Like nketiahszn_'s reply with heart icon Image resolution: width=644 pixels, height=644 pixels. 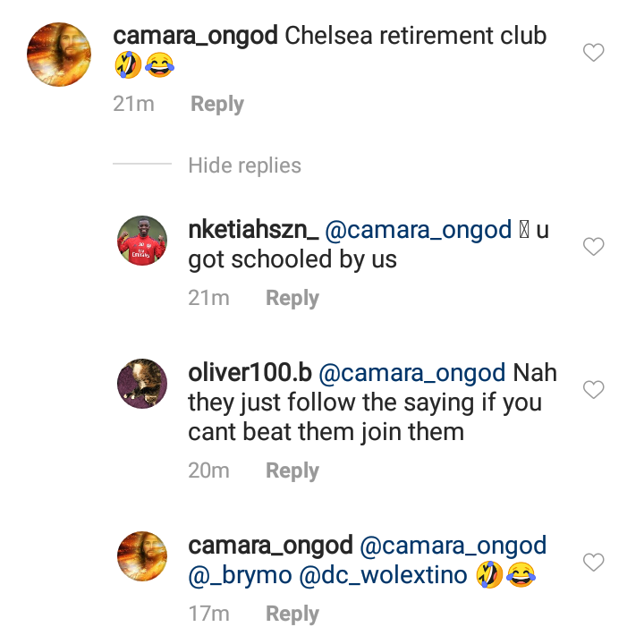pyautogui.click(x=593, y=246)
